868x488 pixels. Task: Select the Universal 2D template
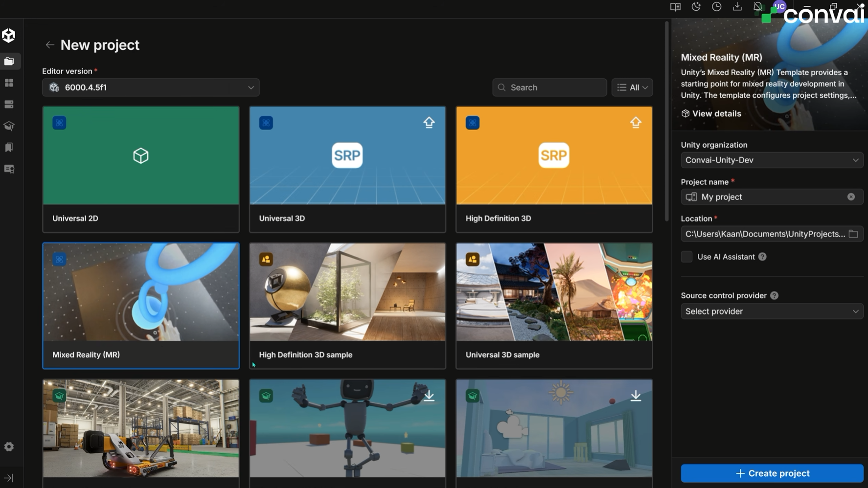tap(141, 169)
